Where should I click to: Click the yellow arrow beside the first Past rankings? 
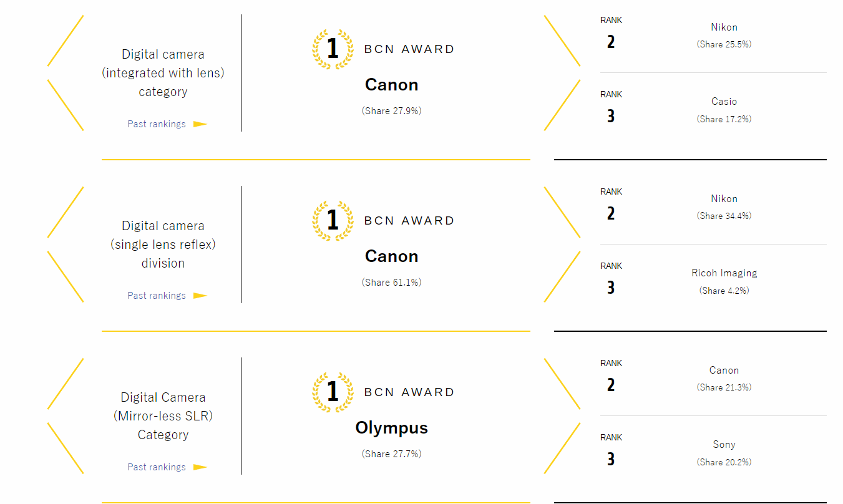[200, 124]
